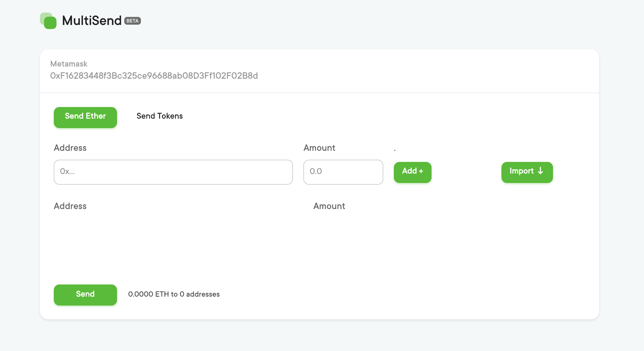Click the down arrow icon in Import
Screen dimensions: 644x351
(x=540, y=171)
